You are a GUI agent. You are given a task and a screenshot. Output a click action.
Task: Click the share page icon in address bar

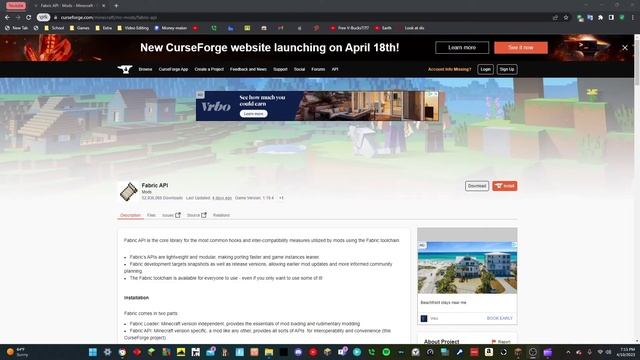pos(555,18)
